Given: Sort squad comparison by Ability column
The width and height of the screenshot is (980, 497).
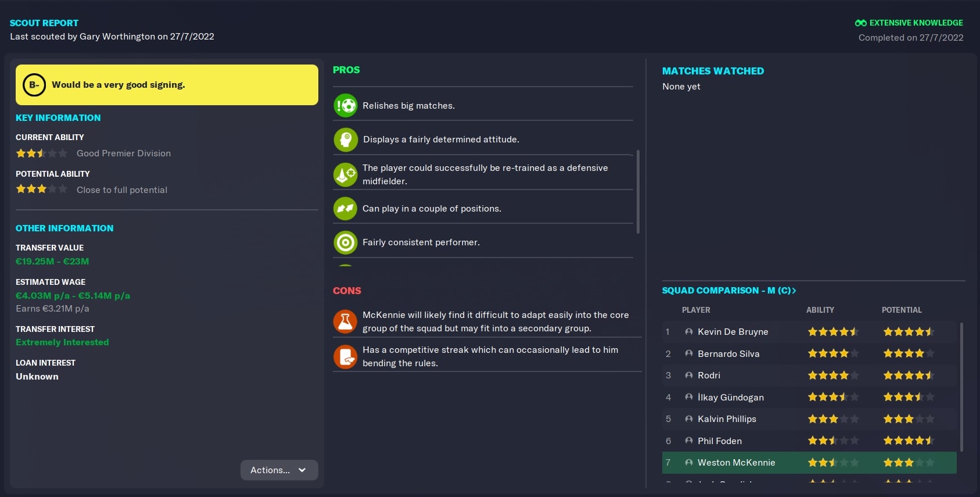Looking at the screenshot, I should [x=820, y=310].
